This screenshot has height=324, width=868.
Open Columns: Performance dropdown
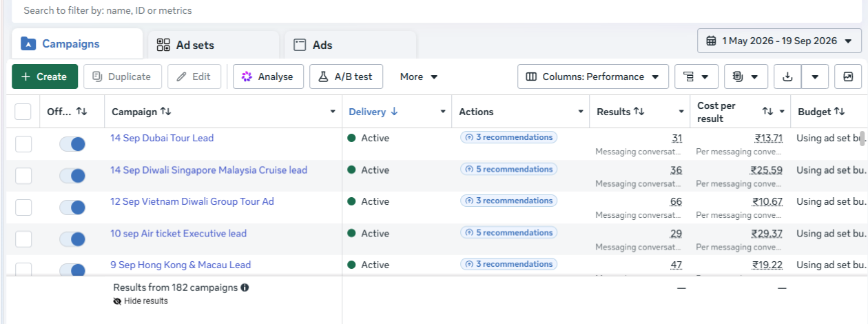(x=593, y=77)
